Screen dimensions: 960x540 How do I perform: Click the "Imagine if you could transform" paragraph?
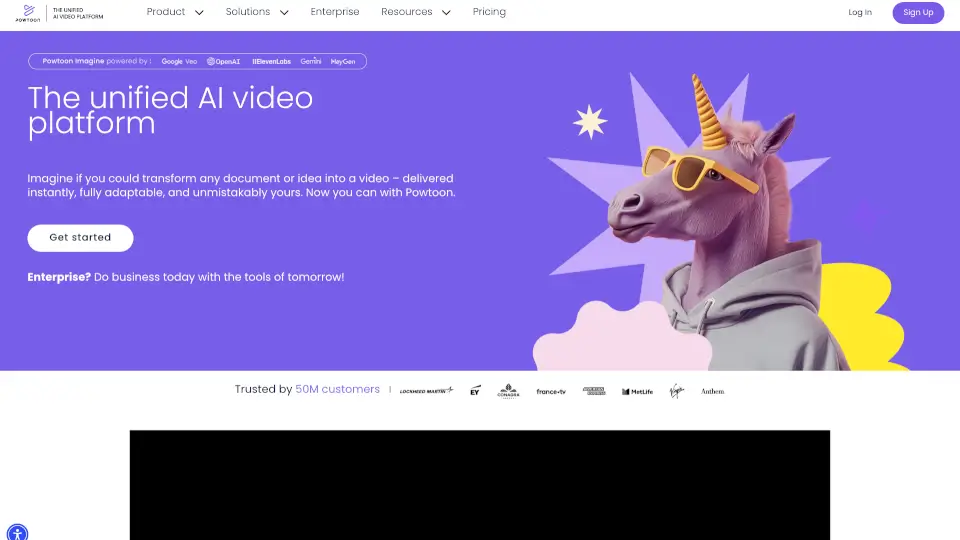(241, 186)
